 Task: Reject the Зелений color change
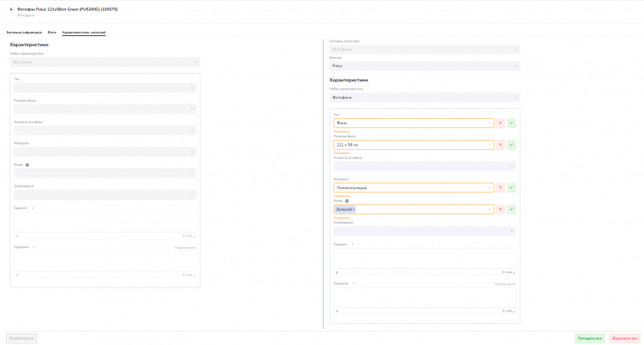(x=501, y=209)
